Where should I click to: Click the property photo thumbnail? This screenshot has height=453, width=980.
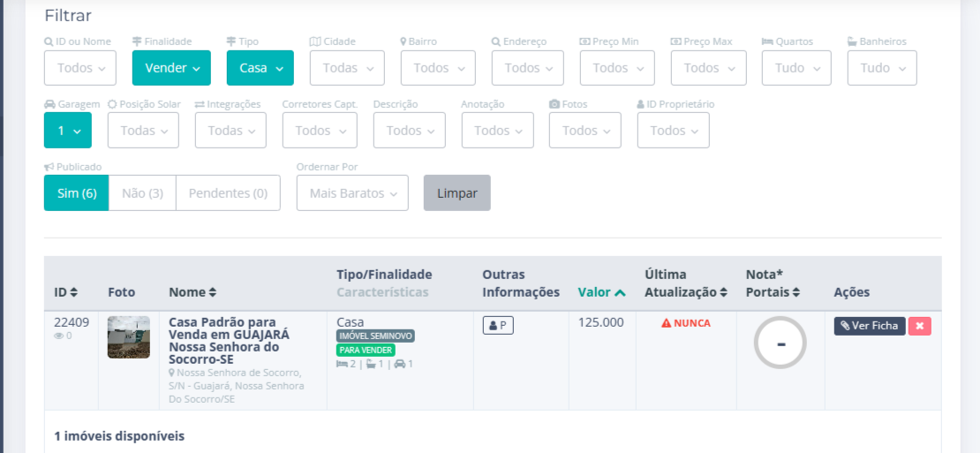point(129,336)
